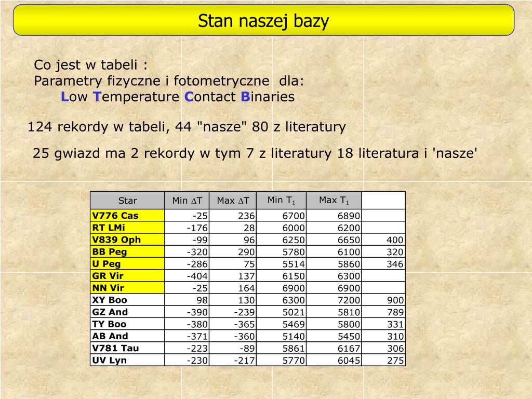The height and width of the screenshot is (399, 532).
Task: Select the '25 gwiazd ma 2 rekordy' sentence
Action: pos(255,153)
